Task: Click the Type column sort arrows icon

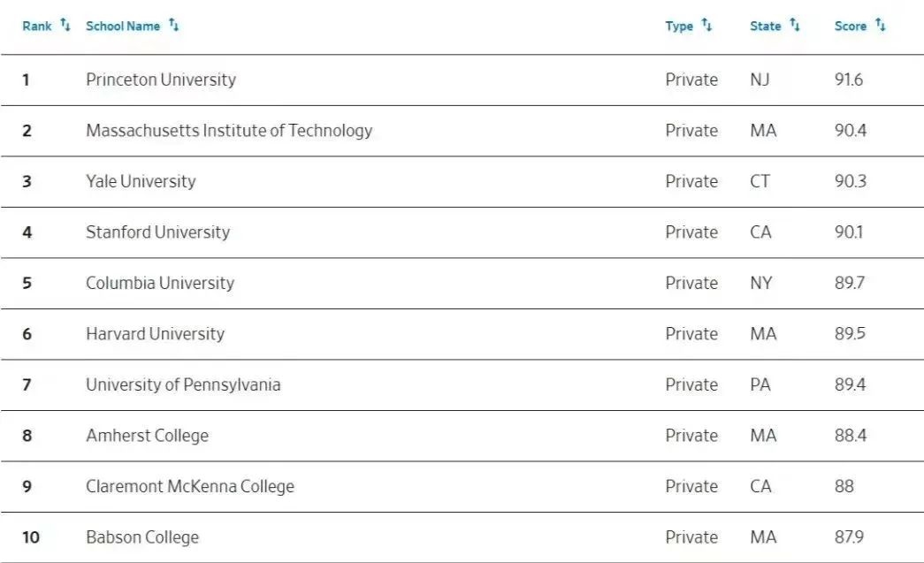Action: (708, 26)
